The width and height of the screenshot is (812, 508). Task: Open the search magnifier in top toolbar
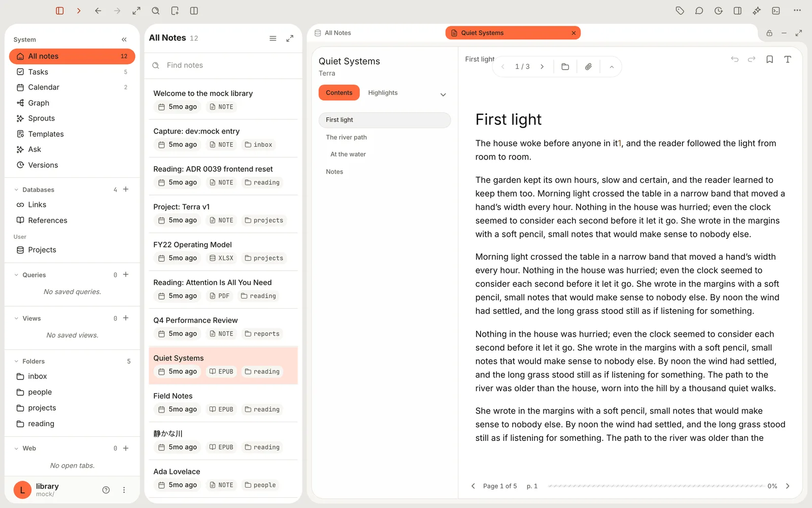click(156, 11)
